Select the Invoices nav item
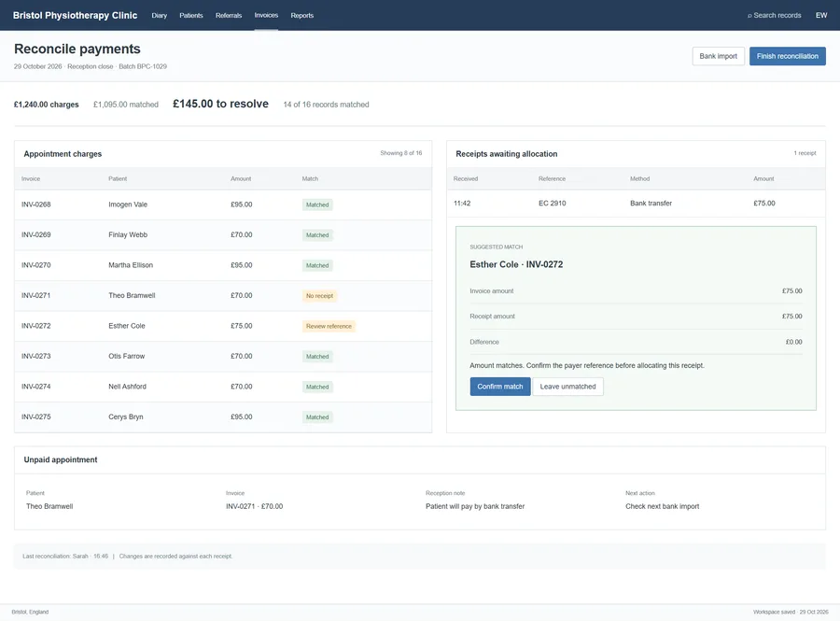840x621 pixels. (266, 16)
